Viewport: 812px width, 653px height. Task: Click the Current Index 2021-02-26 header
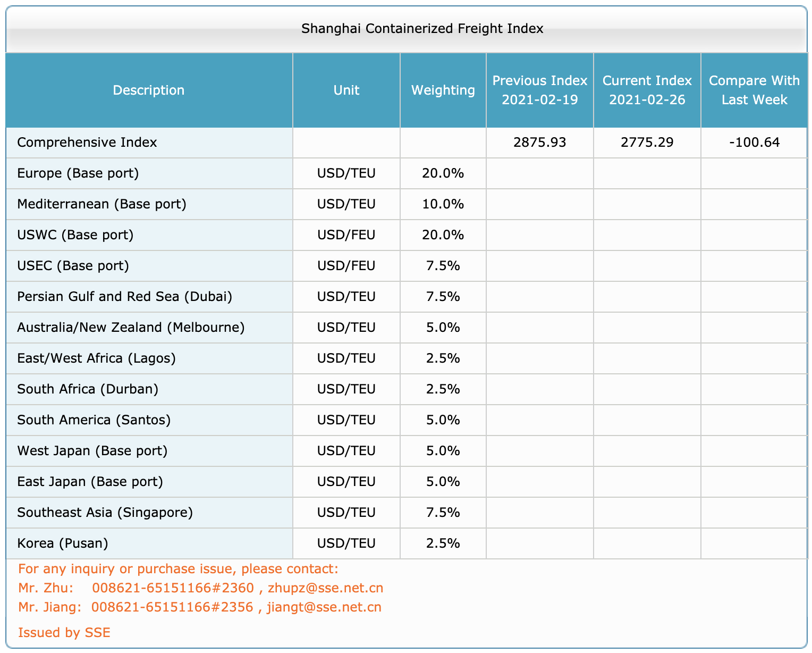pos(647,90)
